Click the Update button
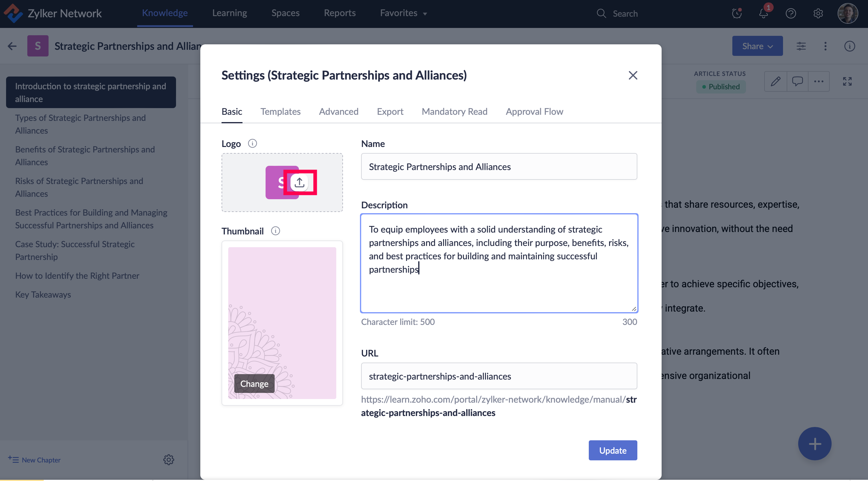This screenshot has width=868, height=481. tap(612, 450)
